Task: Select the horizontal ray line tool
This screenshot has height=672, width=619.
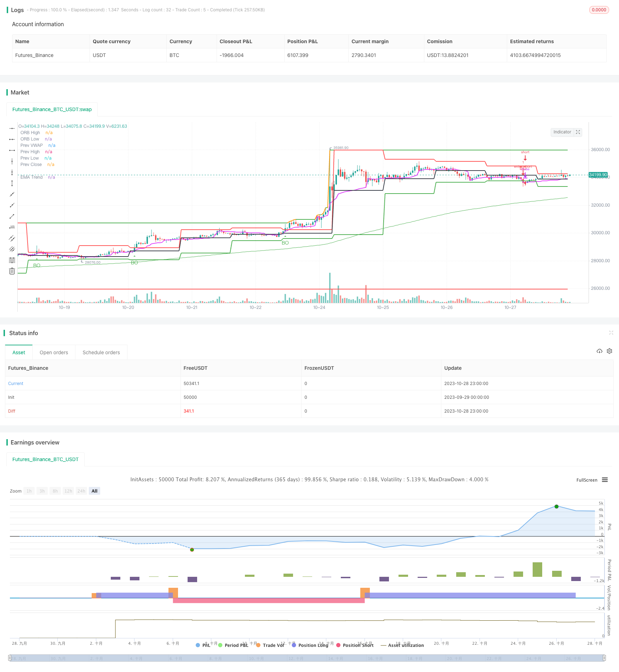Action: pos(12,139)
